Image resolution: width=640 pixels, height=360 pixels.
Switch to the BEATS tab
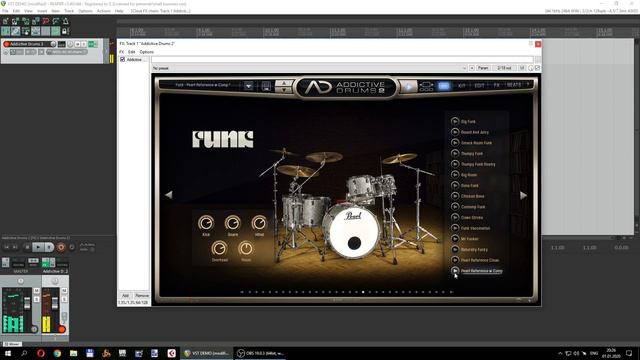[514, 85]
